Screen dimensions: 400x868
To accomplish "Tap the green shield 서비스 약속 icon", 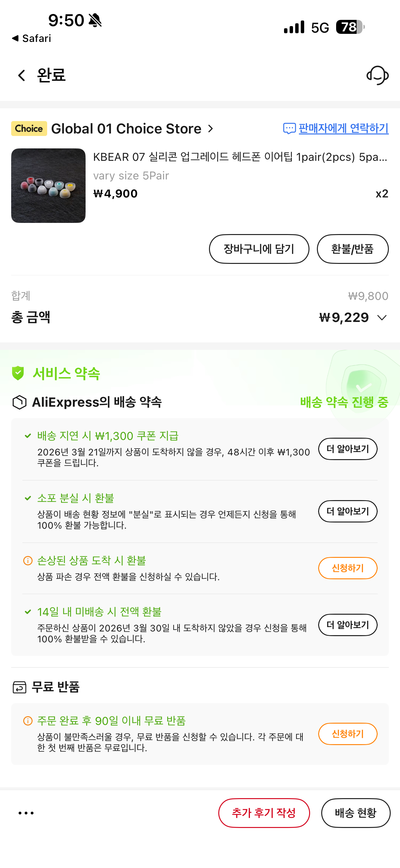I will point(18,373).
